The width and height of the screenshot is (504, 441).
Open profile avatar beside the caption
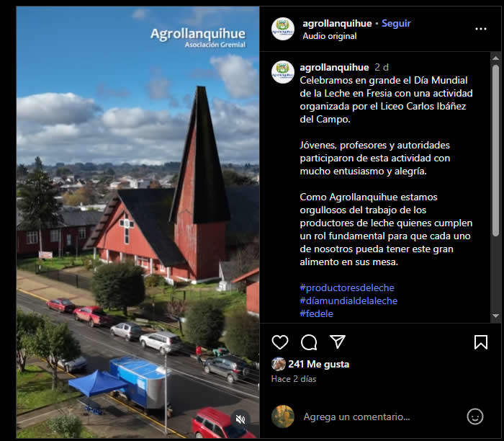click(x=282, y=72)
